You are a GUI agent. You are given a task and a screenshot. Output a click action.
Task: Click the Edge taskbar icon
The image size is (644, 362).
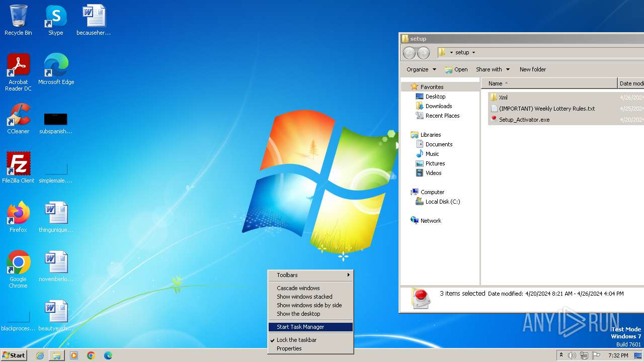tap(108, 355)
